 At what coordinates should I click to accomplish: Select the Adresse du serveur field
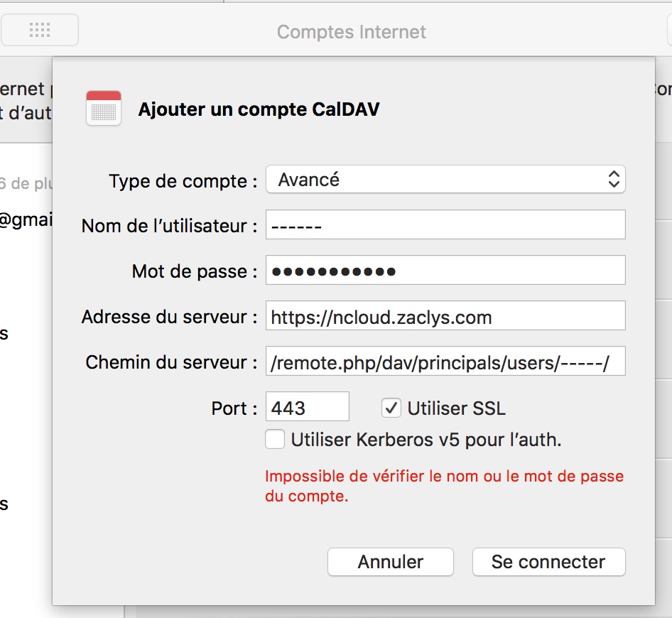(445, 316)
